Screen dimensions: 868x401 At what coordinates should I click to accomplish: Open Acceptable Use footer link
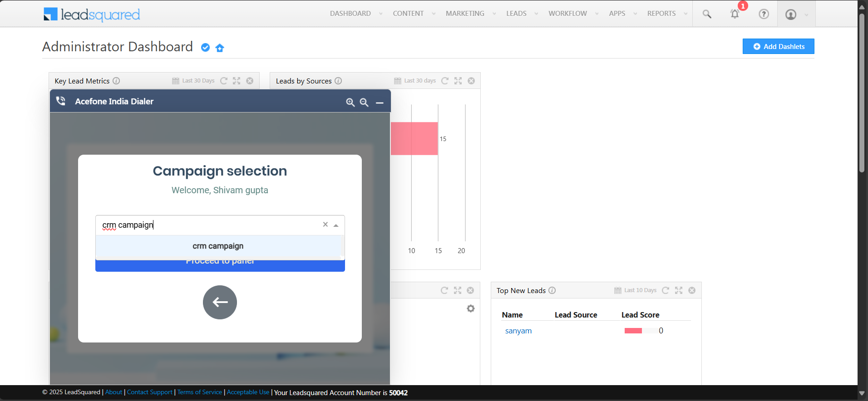(x=248, y=392)
